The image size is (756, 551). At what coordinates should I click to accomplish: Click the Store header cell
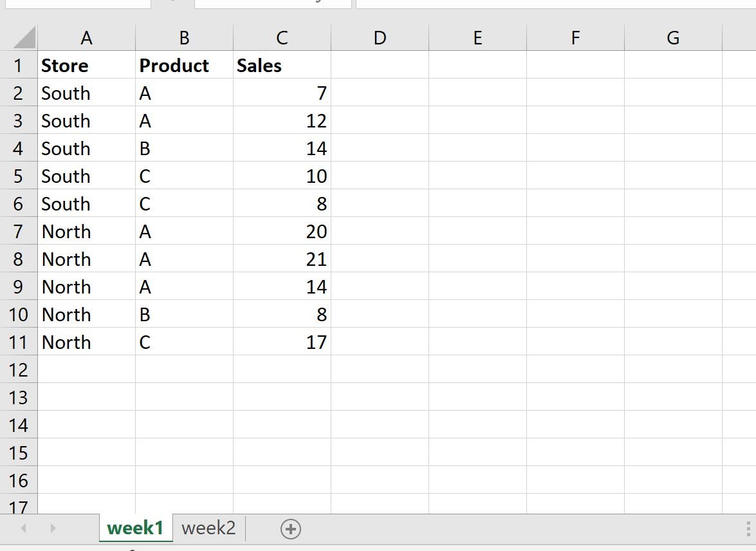point(87,65)
